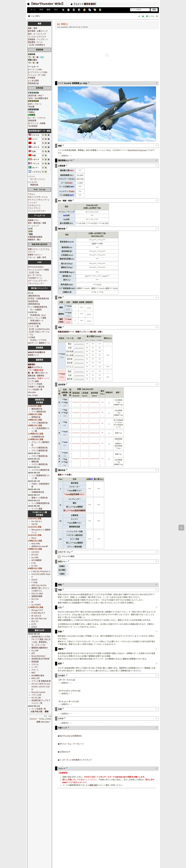Click the Sweden flag in sidebar
This screenshot has height=868, width=186.
point(30,167)
